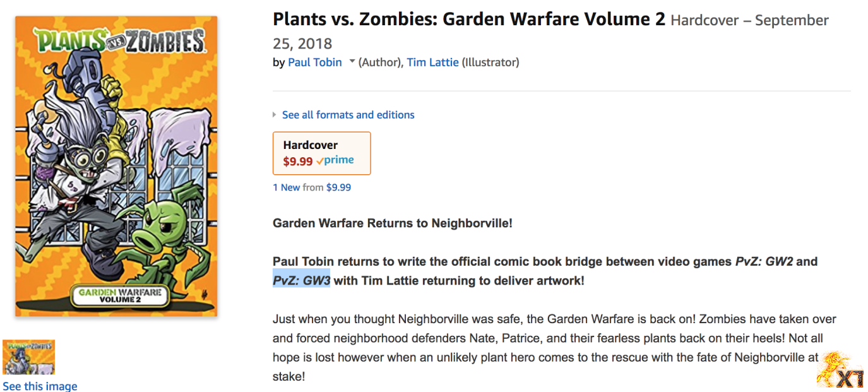
Task: Click the Garden Warfare Volume 2 badge on the cover
Action: point(119,295)
